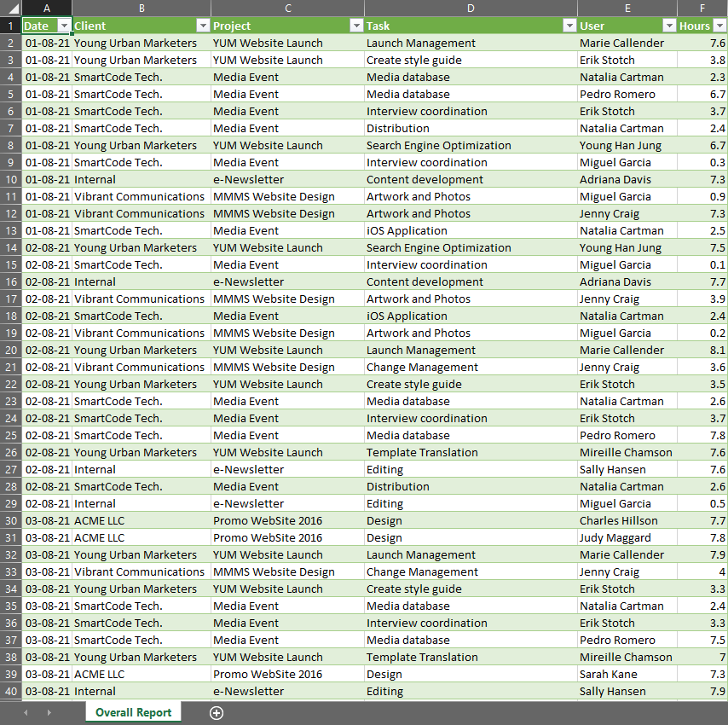Select row 10 header

tap(11, 179)
